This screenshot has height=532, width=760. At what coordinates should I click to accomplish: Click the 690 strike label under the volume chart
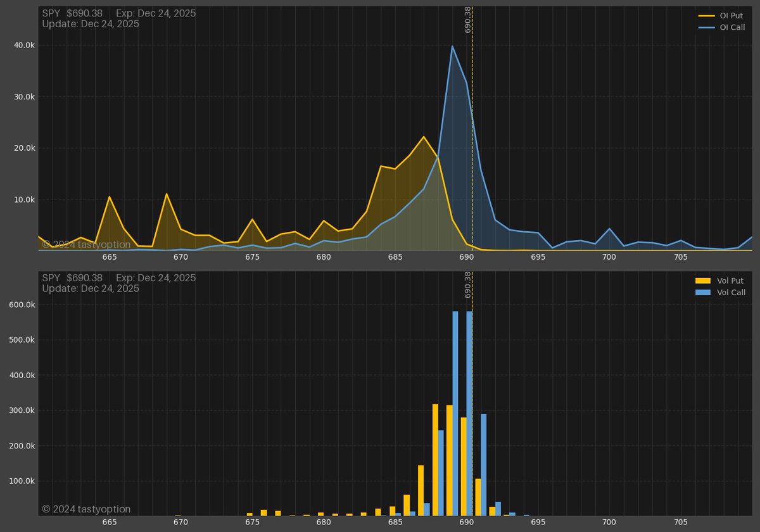467,522
